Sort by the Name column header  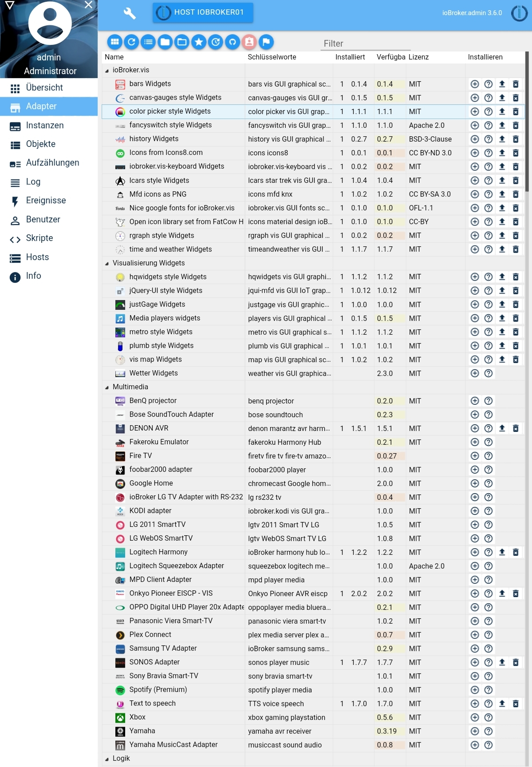(x=114, y=57)
